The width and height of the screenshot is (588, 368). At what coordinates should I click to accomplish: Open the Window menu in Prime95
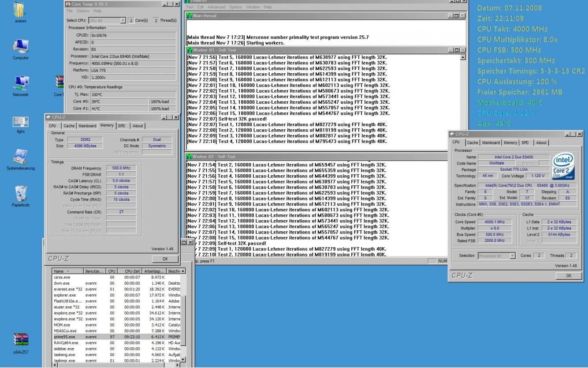(x=253, y=7)
